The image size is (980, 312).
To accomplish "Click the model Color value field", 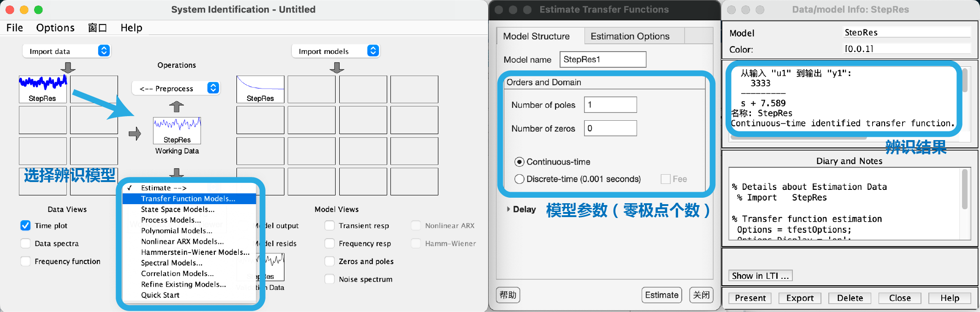I will 907,49.
